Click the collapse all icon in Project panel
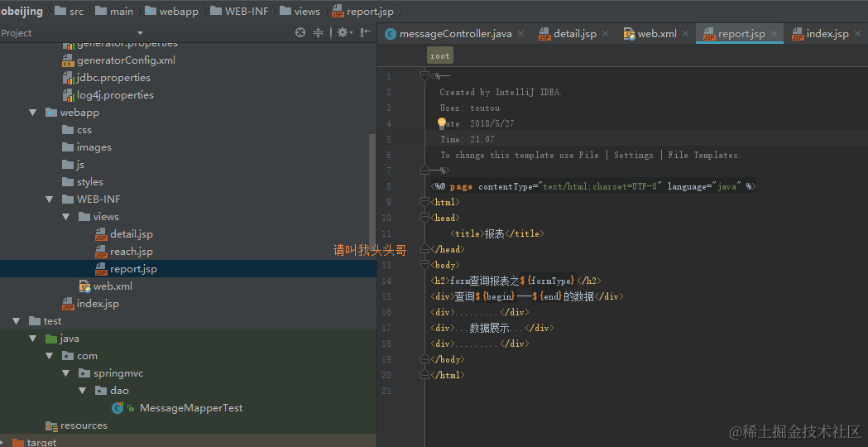Image resolution: width=868 pixels, height=447 pixels. pos(318,32)
